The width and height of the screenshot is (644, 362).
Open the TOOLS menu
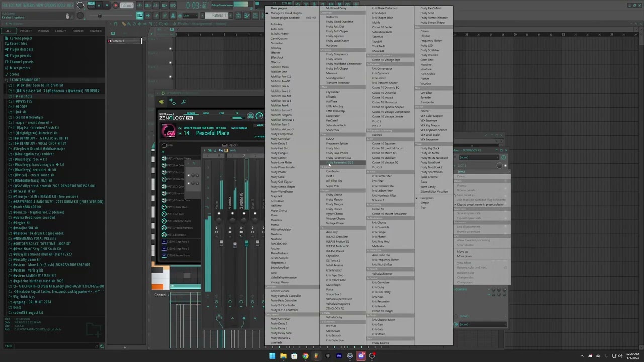[61, 5]
